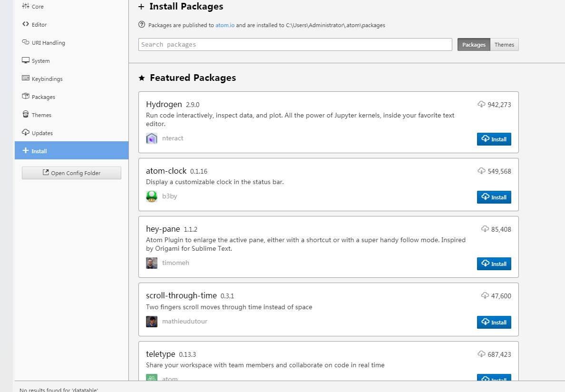
Task: Install the atom-clock package
Action: tap(494, 197)
